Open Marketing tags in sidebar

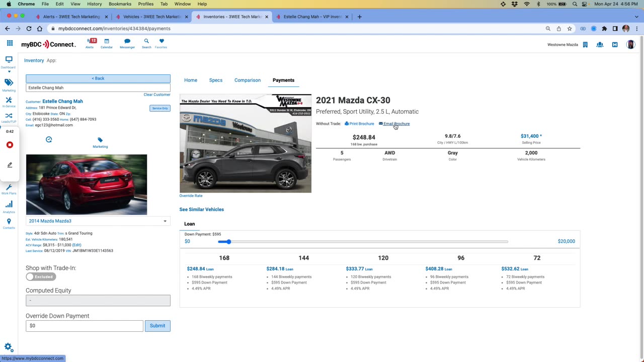tap(9, 84)
